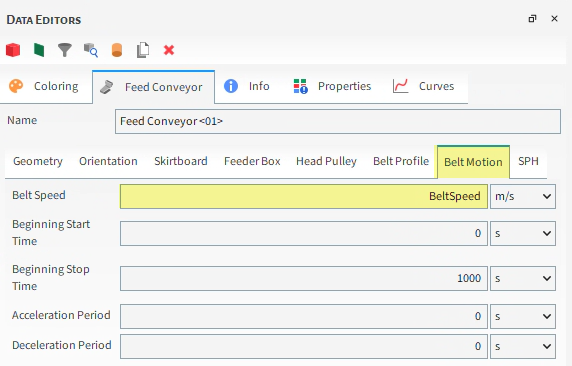Click the cube with magnifier icon
This screenshot has width=572, height=366.
point(91,50)
